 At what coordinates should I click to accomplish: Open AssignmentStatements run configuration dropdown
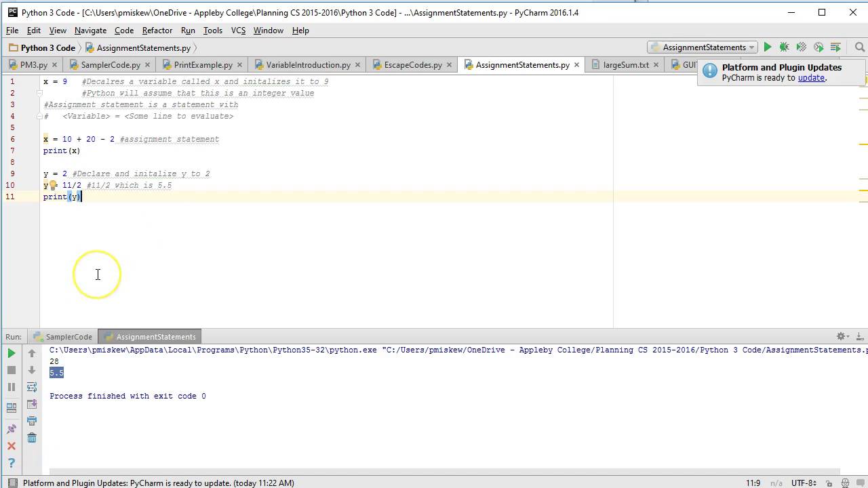tap(702, 47)
